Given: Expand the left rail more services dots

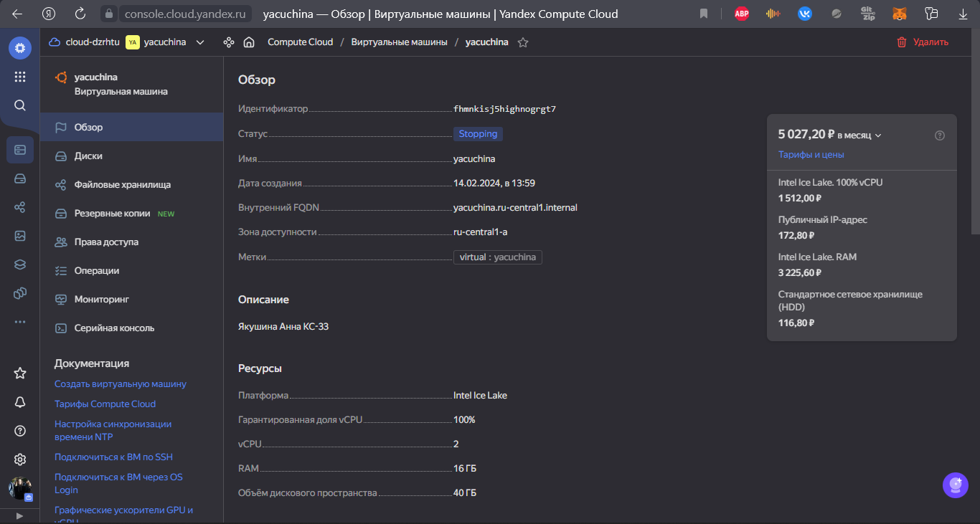Looking at the screenshot, I should (x=20, y=322).
